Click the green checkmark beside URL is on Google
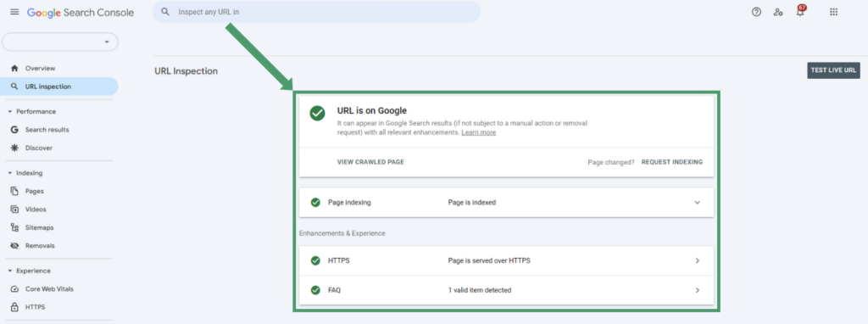Image resolution: width=868 pixels, height=324 pixels. tap(317, 113)
